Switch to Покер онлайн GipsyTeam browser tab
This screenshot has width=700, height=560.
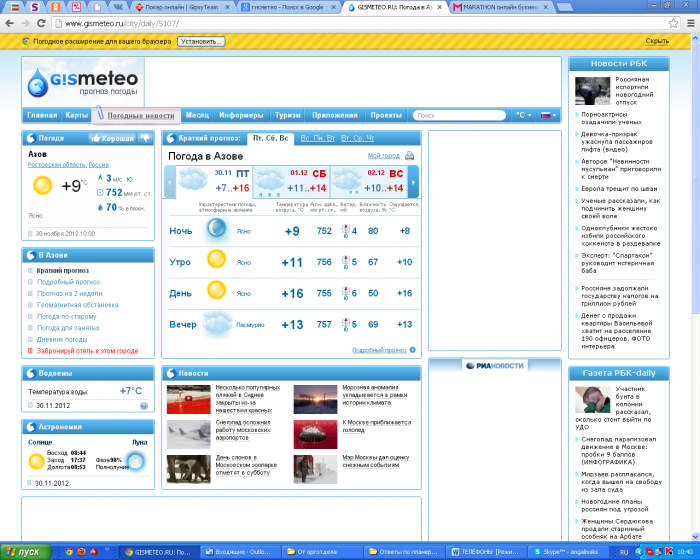pyautogui.click(x=182, y=7)
